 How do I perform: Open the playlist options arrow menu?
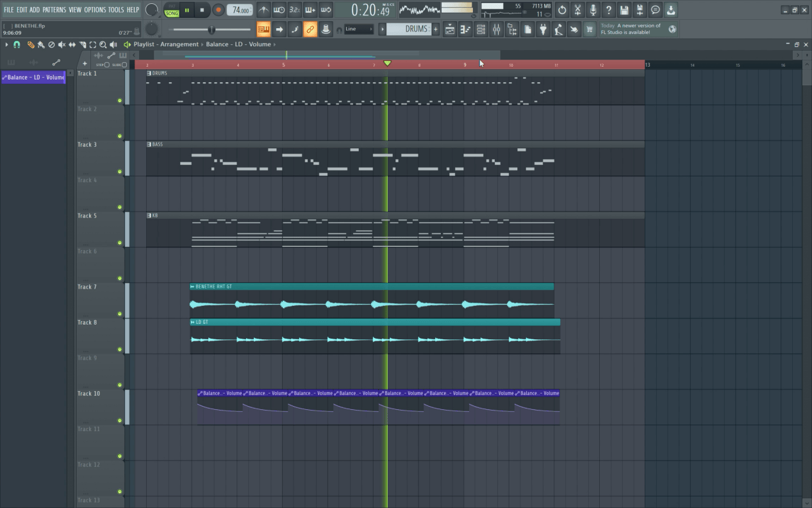click(x=6, y=44)
